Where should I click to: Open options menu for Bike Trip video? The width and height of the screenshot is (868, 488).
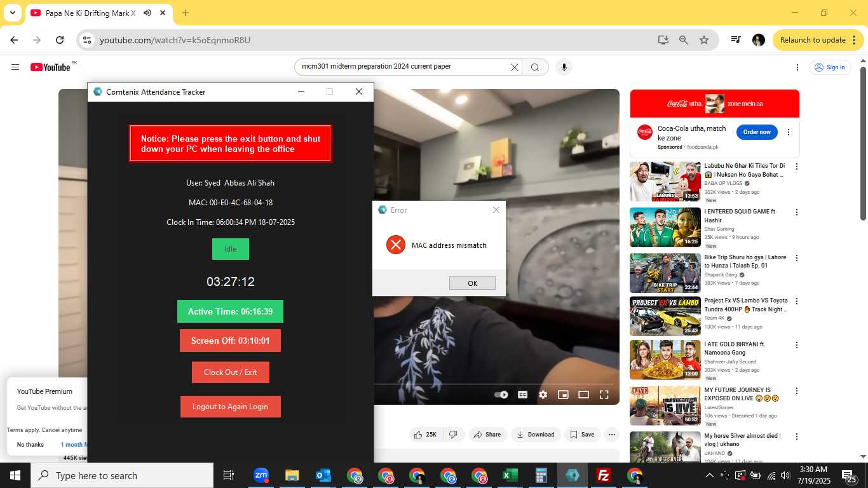(797, 259)
